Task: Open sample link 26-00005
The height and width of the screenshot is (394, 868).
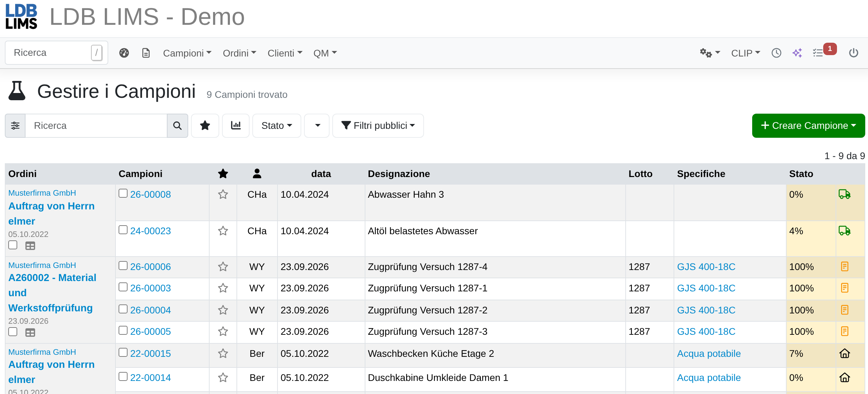Action: pos(151,331)
